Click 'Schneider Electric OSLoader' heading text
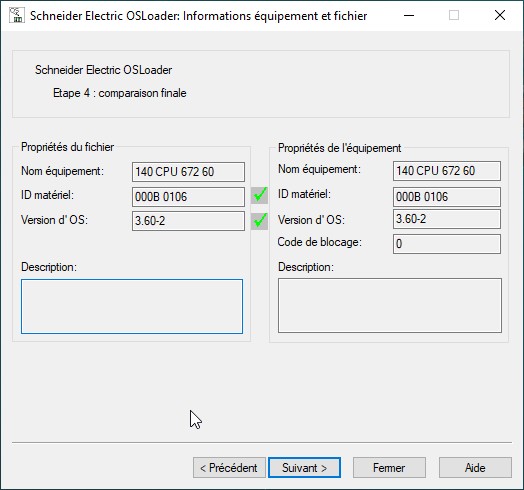 (104, 70)
